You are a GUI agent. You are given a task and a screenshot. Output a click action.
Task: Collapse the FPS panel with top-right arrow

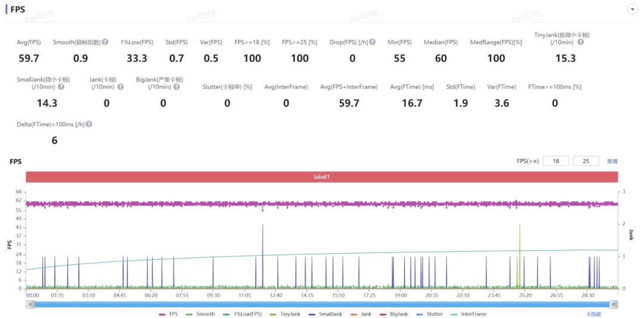[631, 9]
